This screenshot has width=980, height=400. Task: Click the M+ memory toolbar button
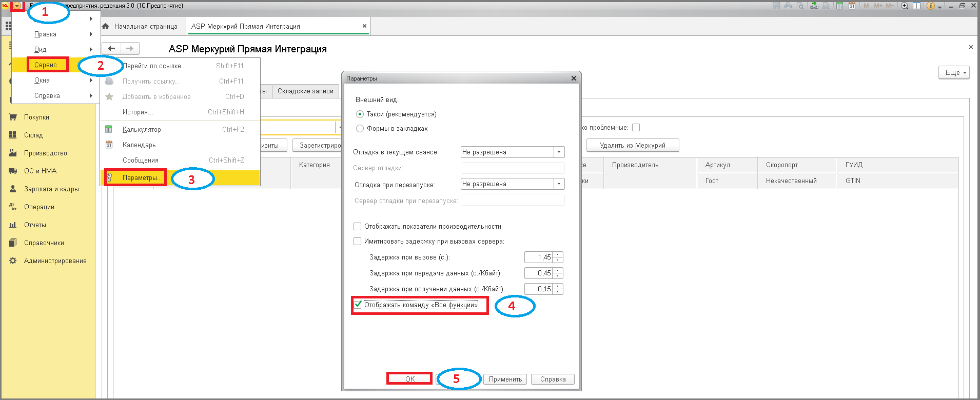point(878,6)
